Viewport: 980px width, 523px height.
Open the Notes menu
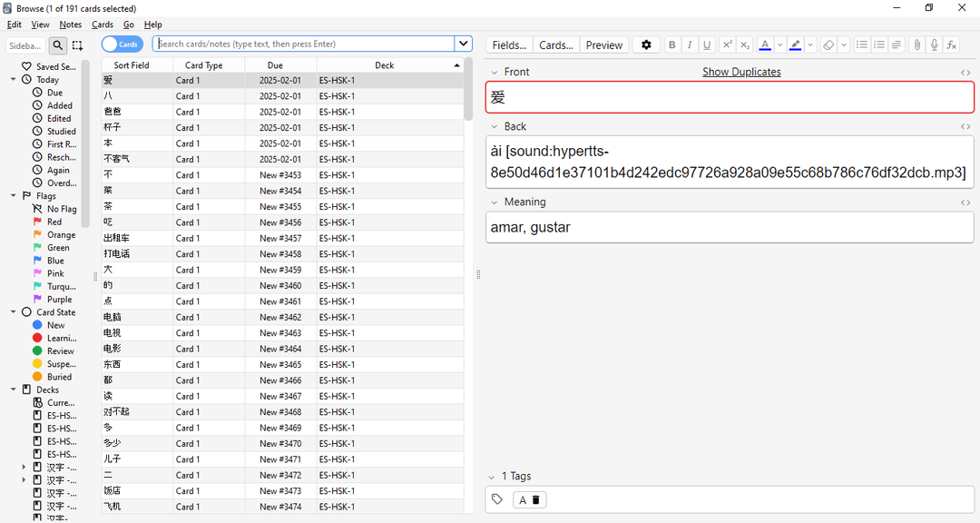[x=70, y=25]
